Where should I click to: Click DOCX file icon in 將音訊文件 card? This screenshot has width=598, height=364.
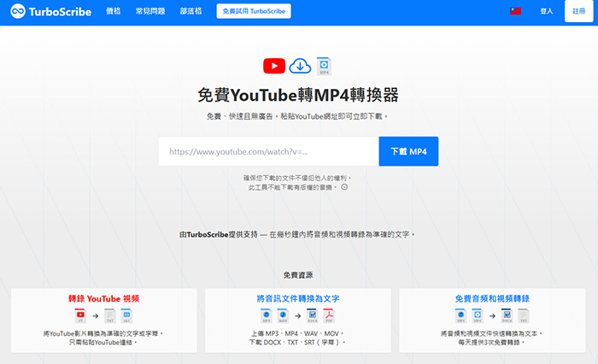(x=313, y=315)
